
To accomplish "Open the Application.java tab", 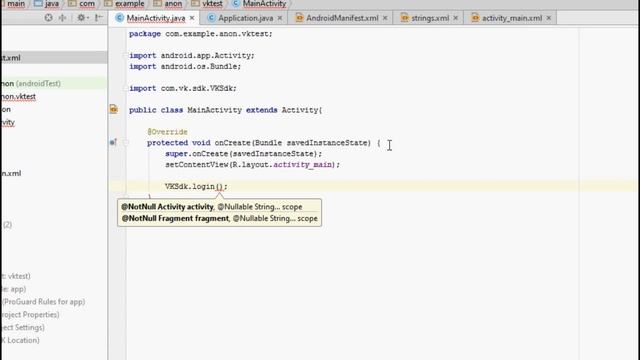I will pyautogui.click(x=245, y=18).
